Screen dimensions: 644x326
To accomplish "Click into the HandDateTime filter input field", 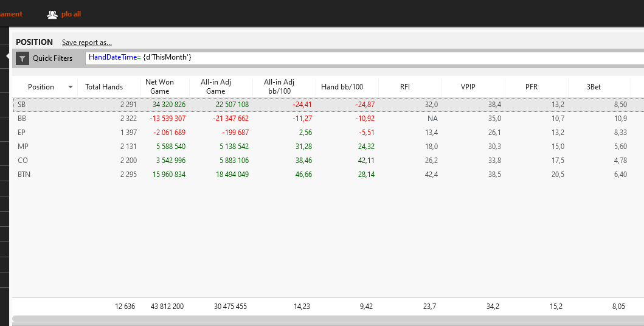I will [x=364, y=58].
